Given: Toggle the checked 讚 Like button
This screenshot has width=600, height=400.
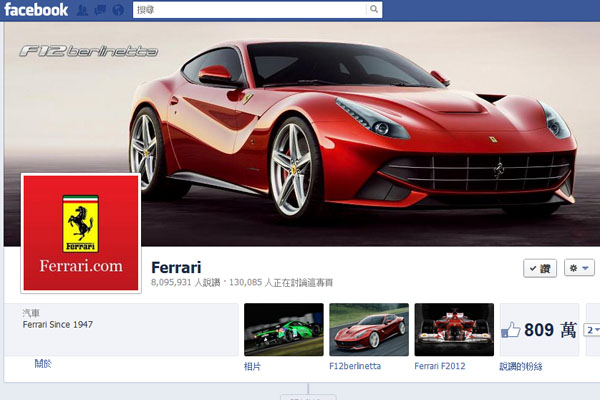Looking at the screenshot, I should pos(539,268).
